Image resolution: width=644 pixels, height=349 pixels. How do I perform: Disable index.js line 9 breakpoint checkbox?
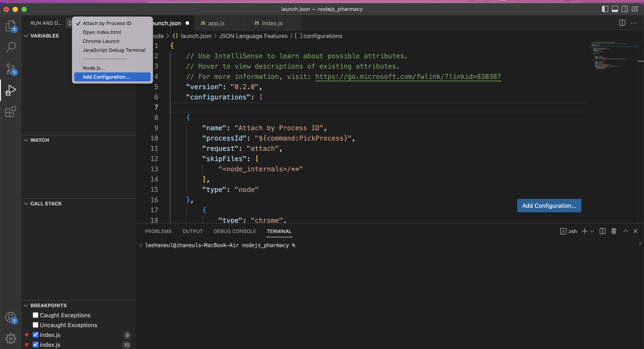coord(36,334)
